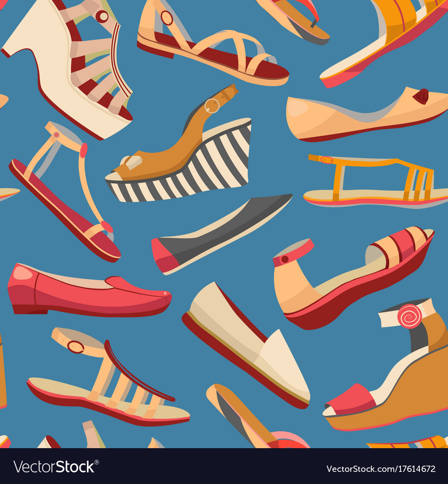This screenshot has height=484, width=448.
Task: Click the white high-heeled strappy sandal
Action: click(x=72, y=63)
